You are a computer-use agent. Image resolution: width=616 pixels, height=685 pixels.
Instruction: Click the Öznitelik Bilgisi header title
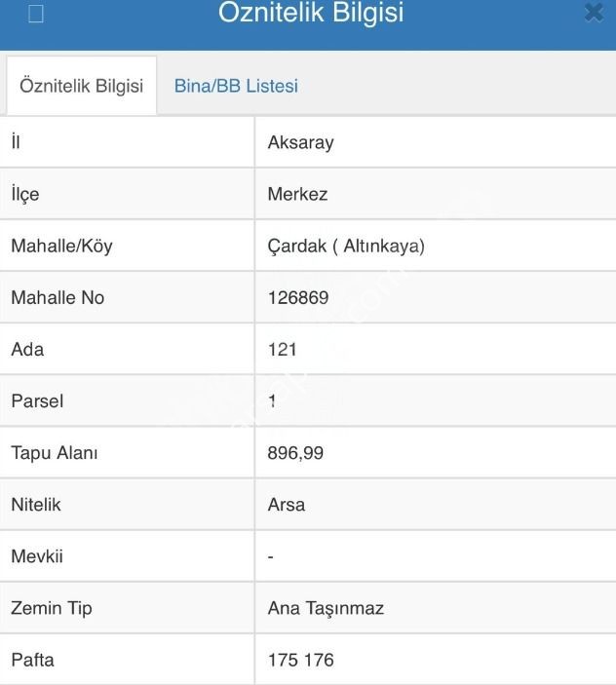point(311,14)
